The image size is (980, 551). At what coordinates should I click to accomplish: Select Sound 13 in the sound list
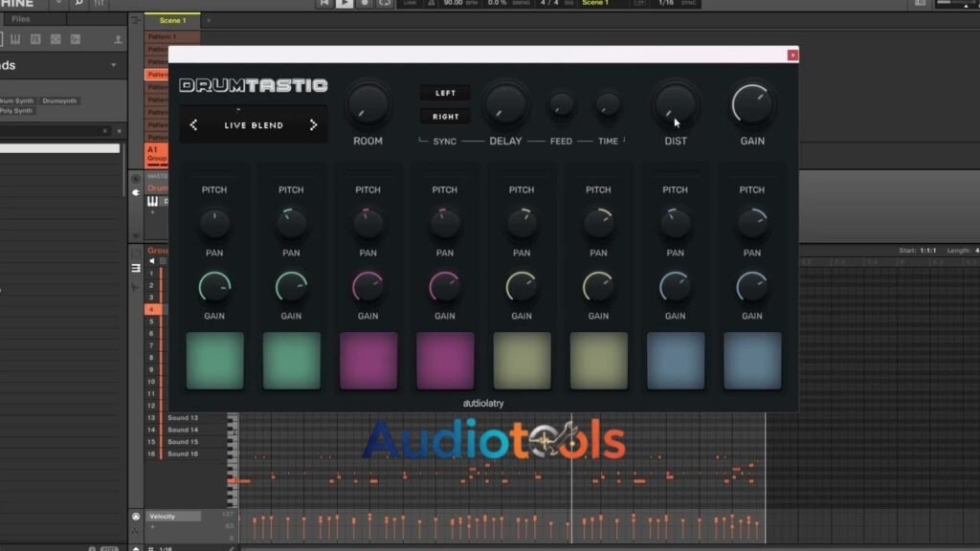click(183, 417)
